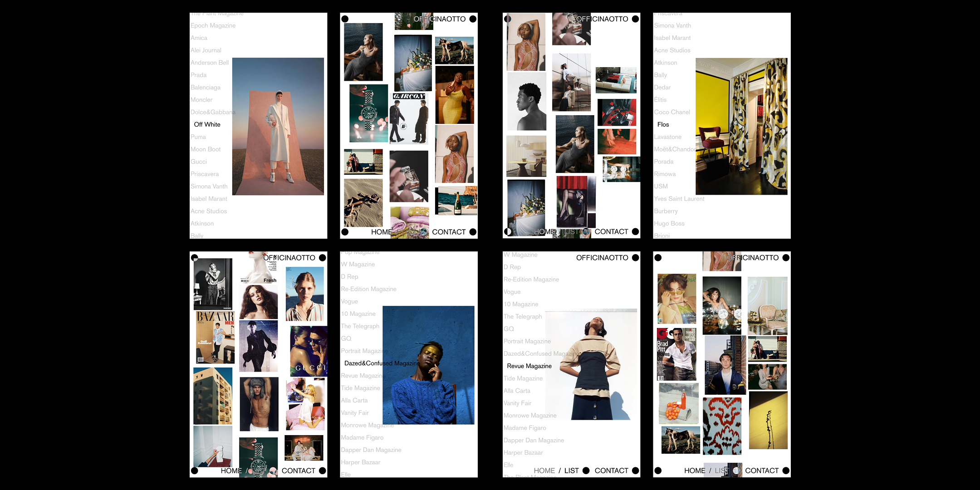Screen dimensions: 980x490
Task: Open the Yves Saint Laurent list item
Action: point(679,199)
